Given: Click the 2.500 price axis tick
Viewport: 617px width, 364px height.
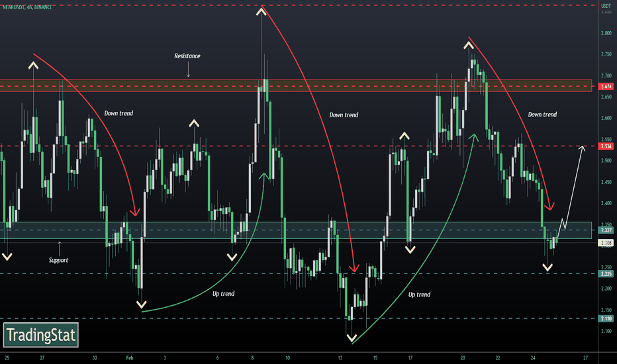Looking at the screenshot, I should coord(606,161).
